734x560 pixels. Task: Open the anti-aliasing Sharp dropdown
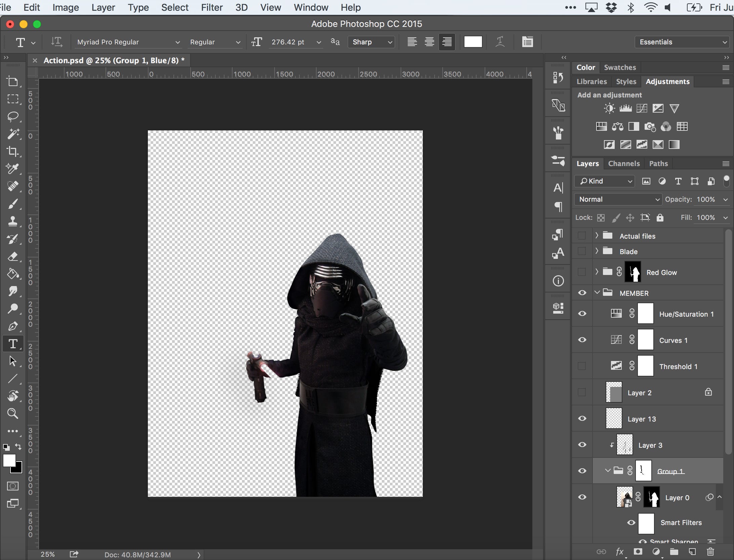[x=371, y=42]
